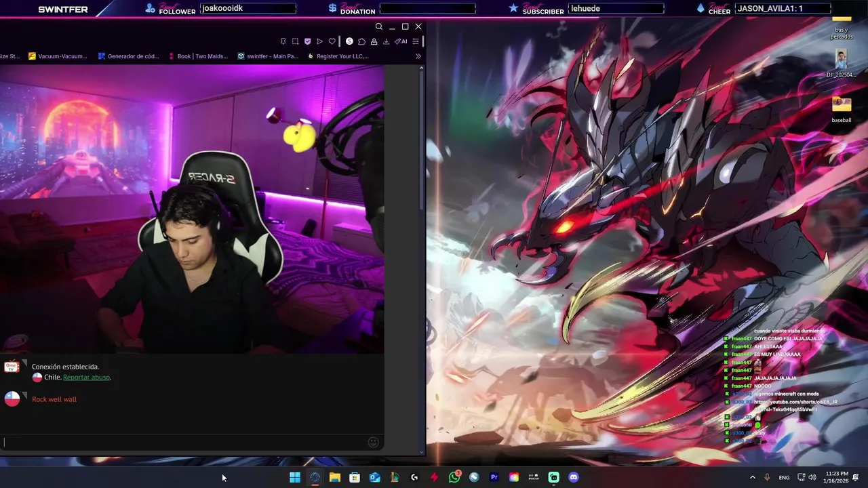This screenshot has width=868, height=488.
Task: Switch the ENG input language
Action: click(x=784, y=478)
